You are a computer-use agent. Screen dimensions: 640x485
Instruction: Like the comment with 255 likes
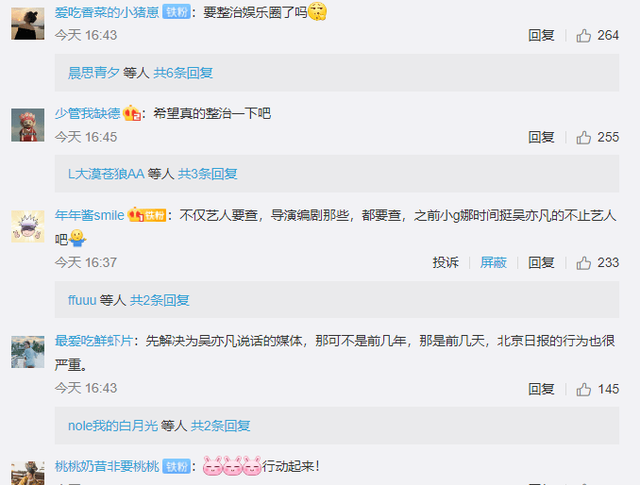pyautogui.click(x=584, y=137)
